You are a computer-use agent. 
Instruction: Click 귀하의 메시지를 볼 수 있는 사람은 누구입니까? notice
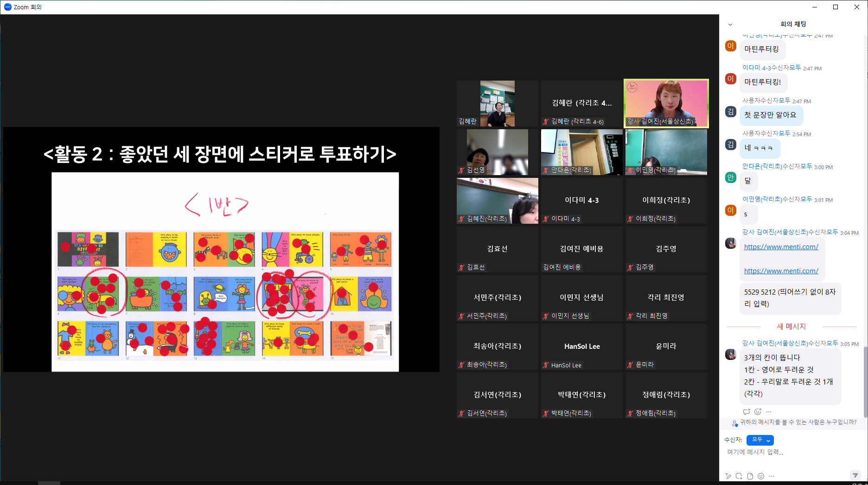click(x=798, y=422)
